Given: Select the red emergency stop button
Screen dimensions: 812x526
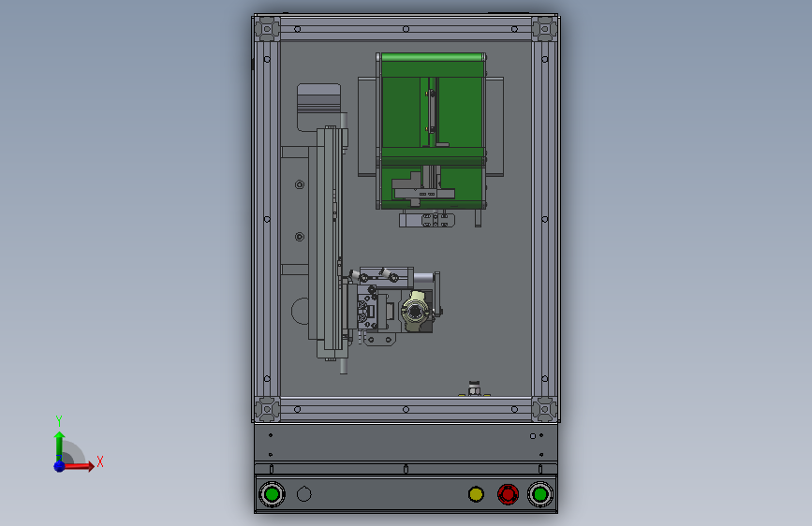Looking at the screenshot, I should click(508, 494).
